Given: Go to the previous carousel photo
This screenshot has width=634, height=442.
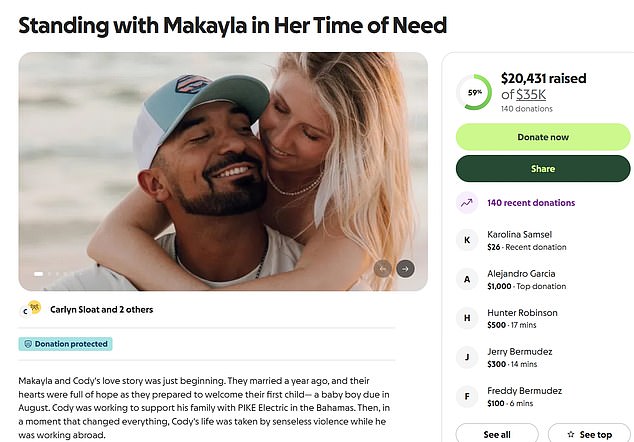Looking at the screenshot, I should click(x=382, y=268).
